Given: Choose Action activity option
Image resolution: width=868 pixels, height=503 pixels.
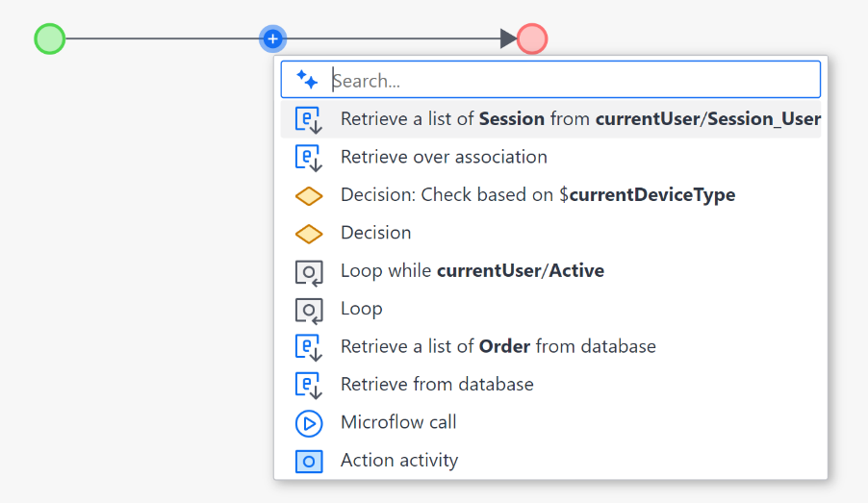Looking at the screenshot, I should (550, 461).
